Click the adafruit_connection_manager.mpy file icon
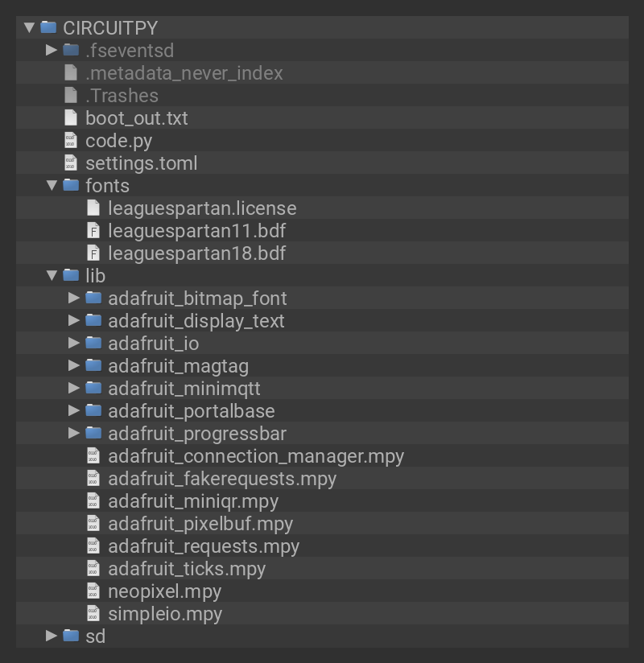This screenshot has width=644, height=663. (93, 455)
